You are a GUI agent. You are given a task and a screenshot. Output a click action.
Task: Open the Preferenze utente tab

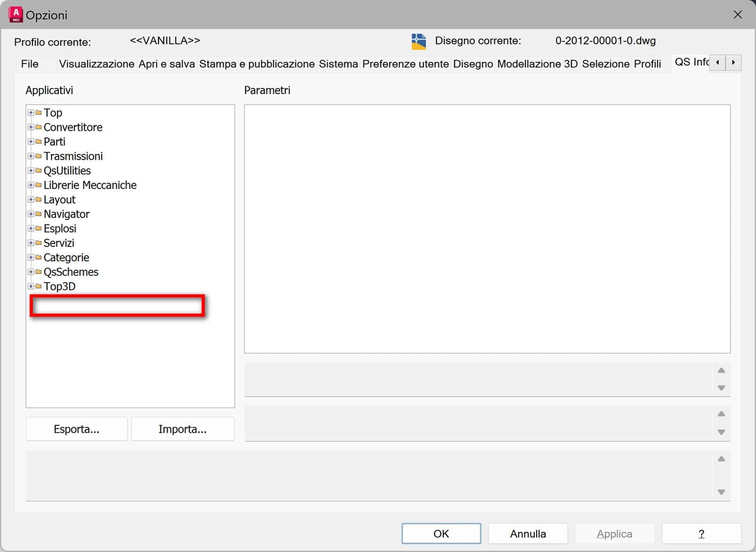click(406, 64)
